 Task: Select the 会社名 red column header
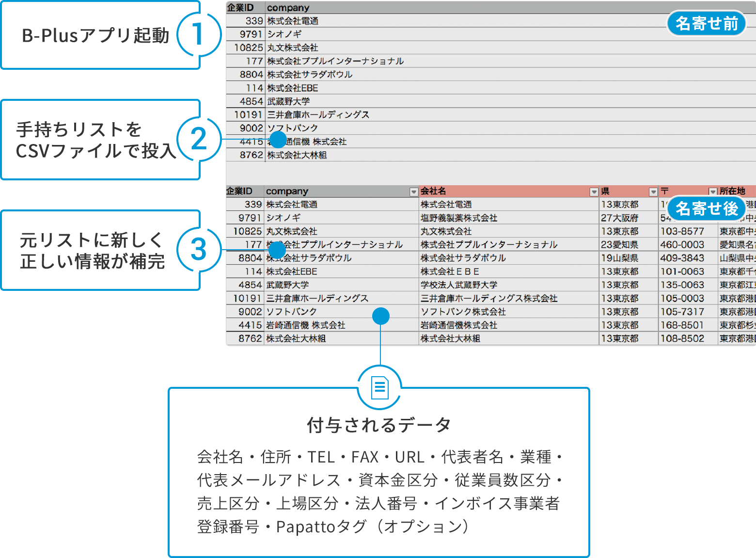pos(509,191)
